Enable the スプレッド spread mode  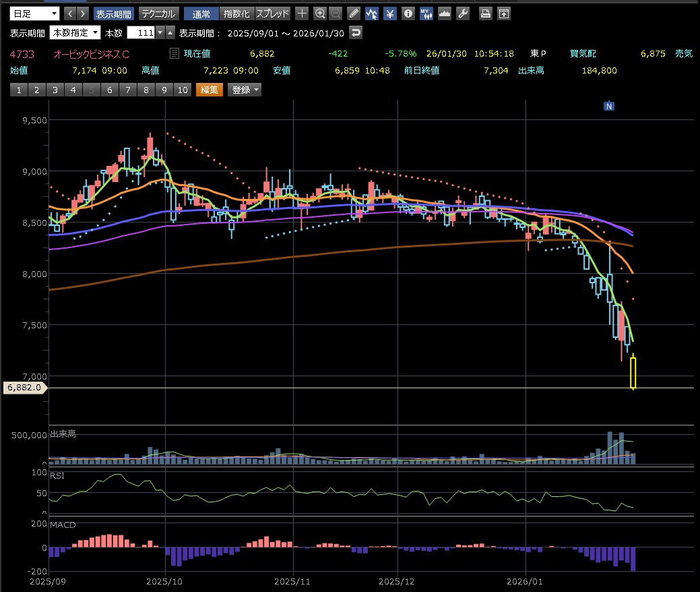click(x=273, y=13)
